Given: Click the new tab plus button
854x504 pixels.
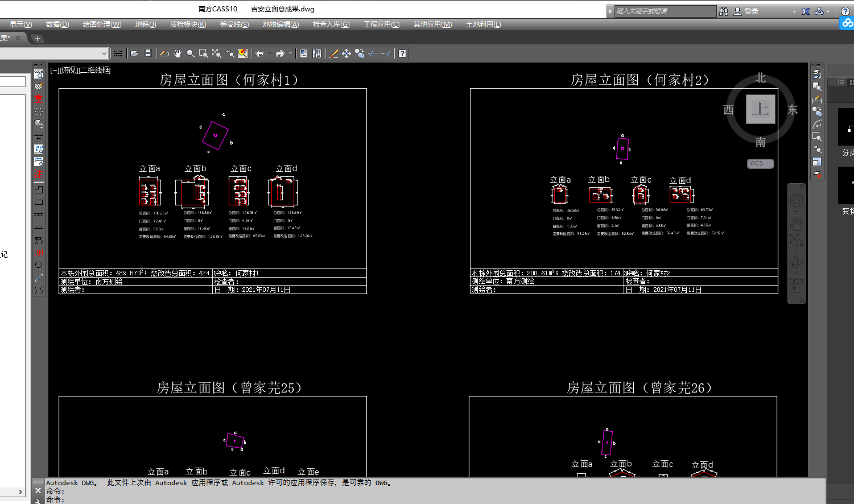Looking at the screenshot, I should (x=38, y=39).
